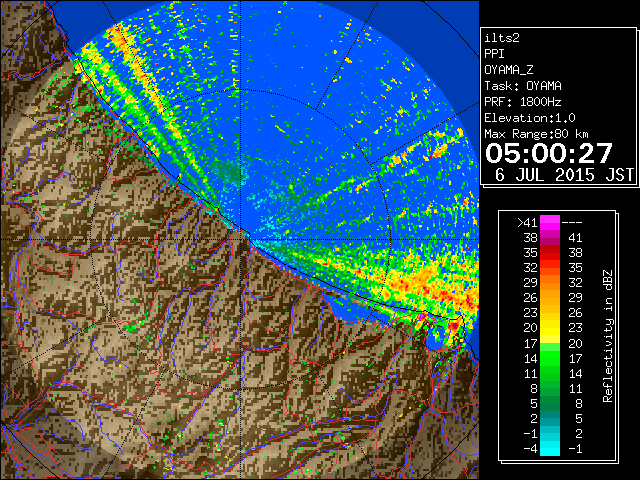Select the "Task: OYAMA" line
This screenshot has width=640, height=480.
(x=523, y=86)
